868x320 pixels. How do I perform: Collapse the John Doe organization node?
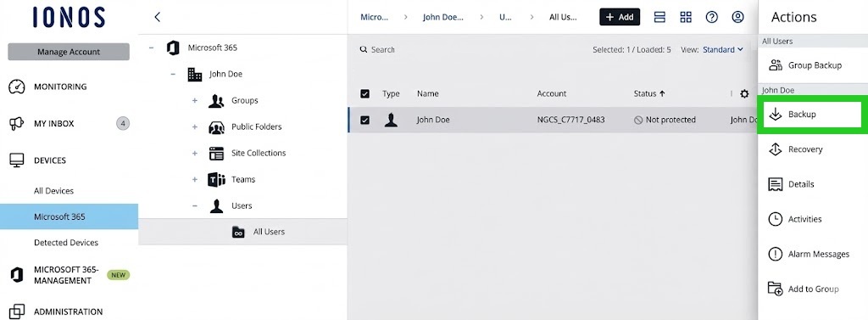(x=173, y=74)
